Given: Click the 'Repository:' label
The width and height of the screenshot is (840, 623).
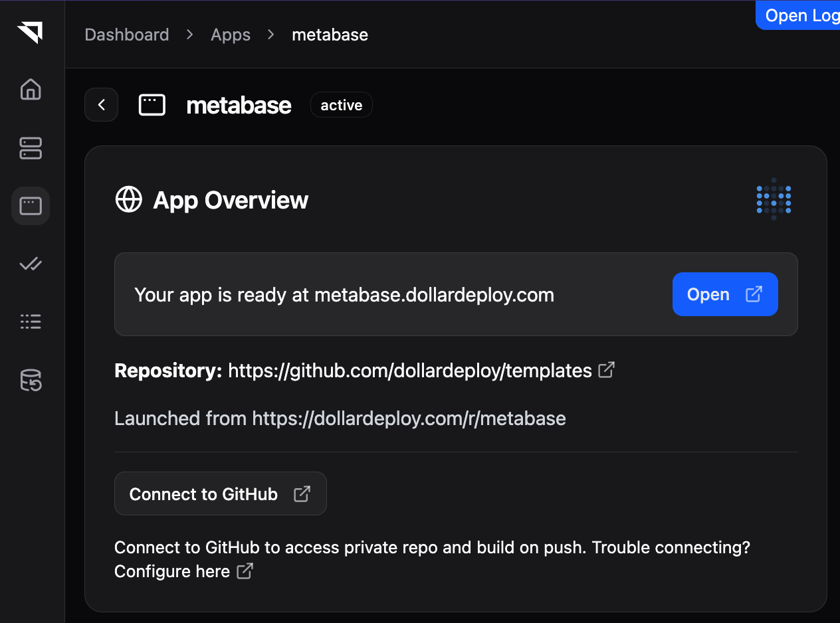Looking at the screenshot, I should tap(168, 370).
